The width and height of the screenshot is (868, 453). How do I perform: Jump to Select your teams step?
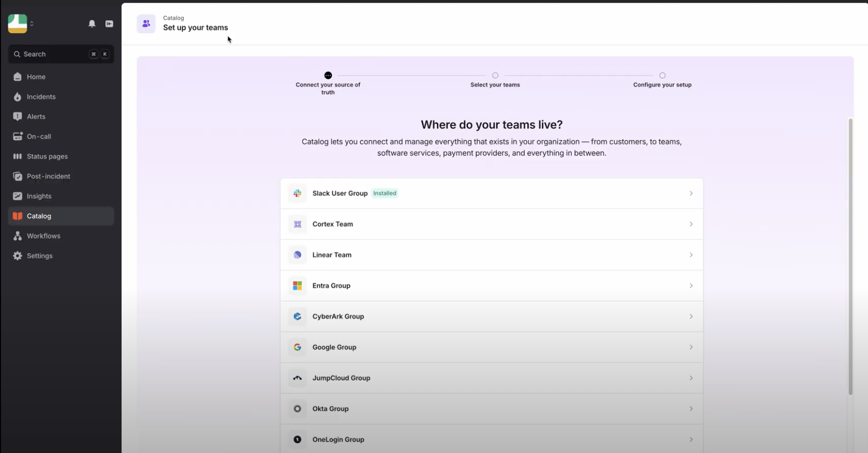495,80
